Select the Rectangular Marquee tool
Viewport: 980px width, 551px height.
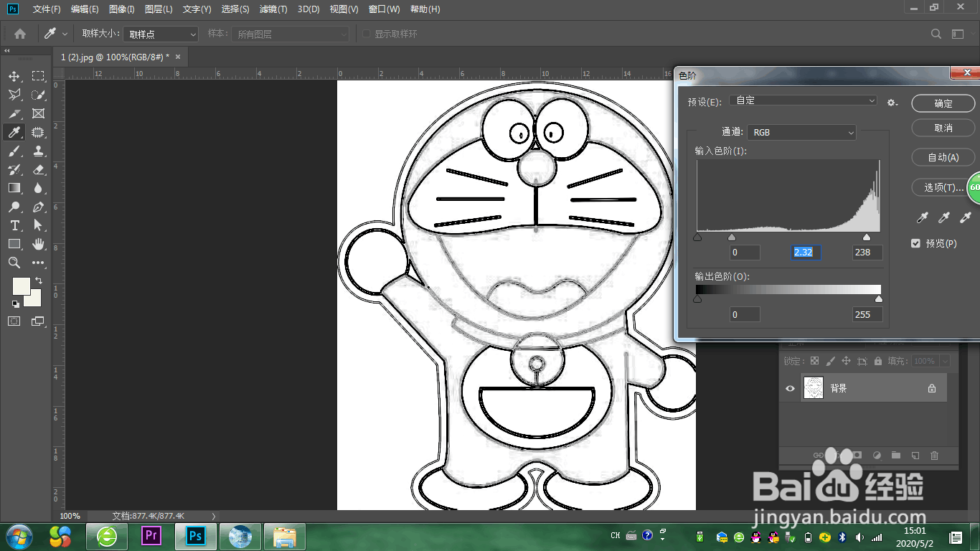pos(38,76)
